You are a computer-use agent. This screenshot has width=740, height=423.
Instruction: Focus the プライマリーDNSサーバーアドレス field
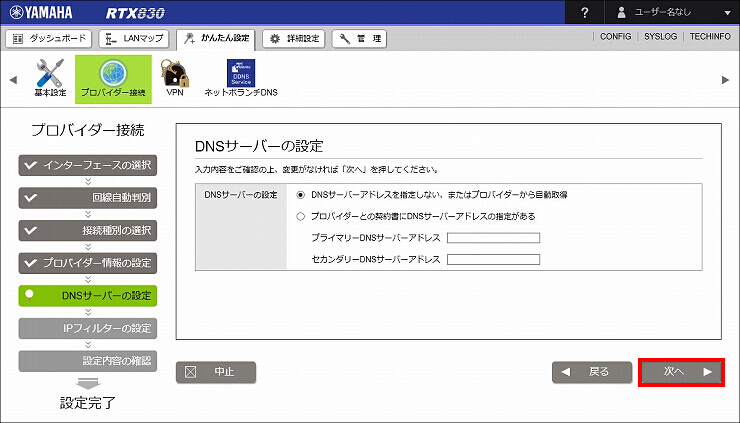coord(493,238)
